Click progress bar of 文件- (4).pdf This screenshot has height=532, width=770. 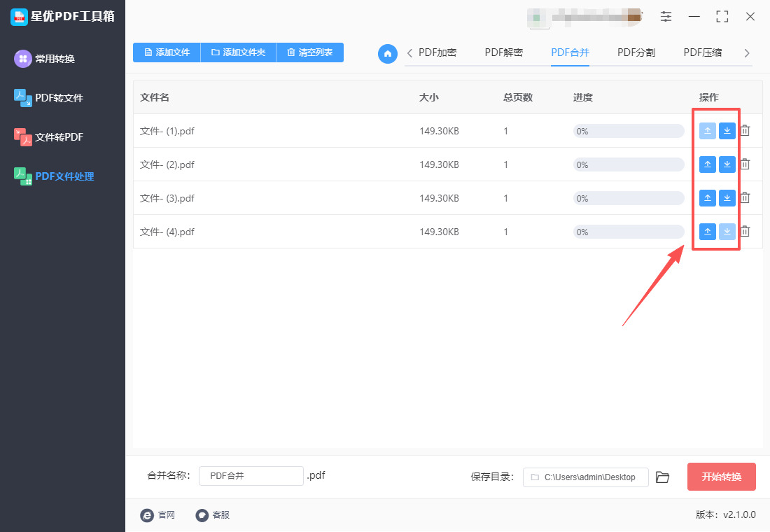(629, 232)
